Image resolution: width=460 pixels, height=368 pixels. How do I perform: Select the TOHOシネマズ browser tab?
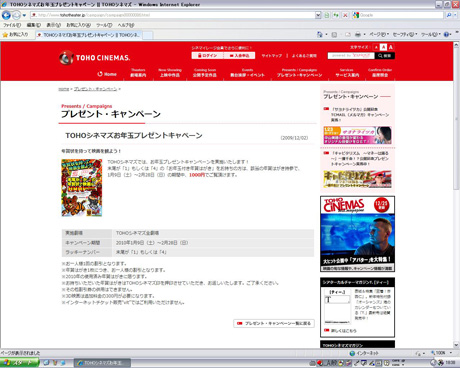(90, 35)
